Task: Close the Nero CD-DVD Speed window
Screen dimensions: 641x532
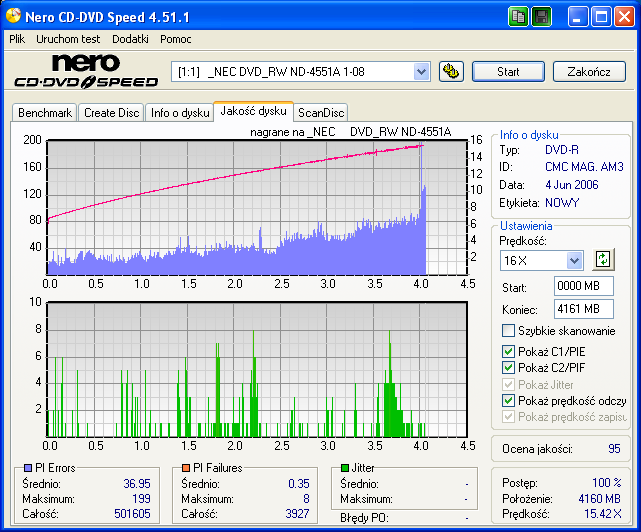Action: [625, 17]
